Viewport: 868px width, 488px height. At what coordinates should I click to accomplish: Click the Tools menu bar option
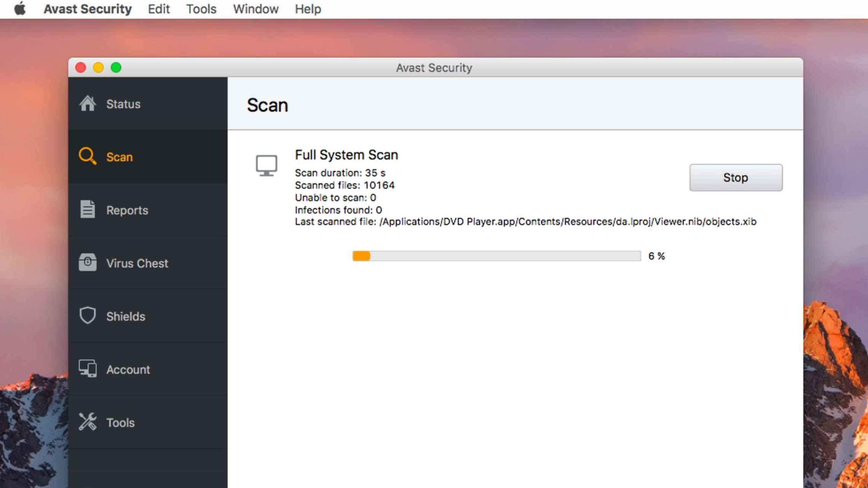coord(201,9)
